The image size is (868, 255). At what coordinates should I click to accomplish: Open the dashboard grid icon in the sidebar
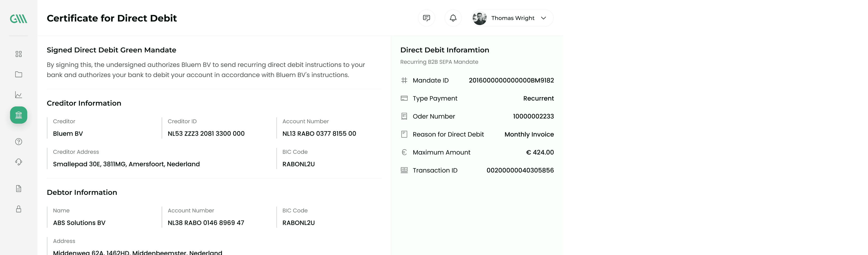(19, 54)
